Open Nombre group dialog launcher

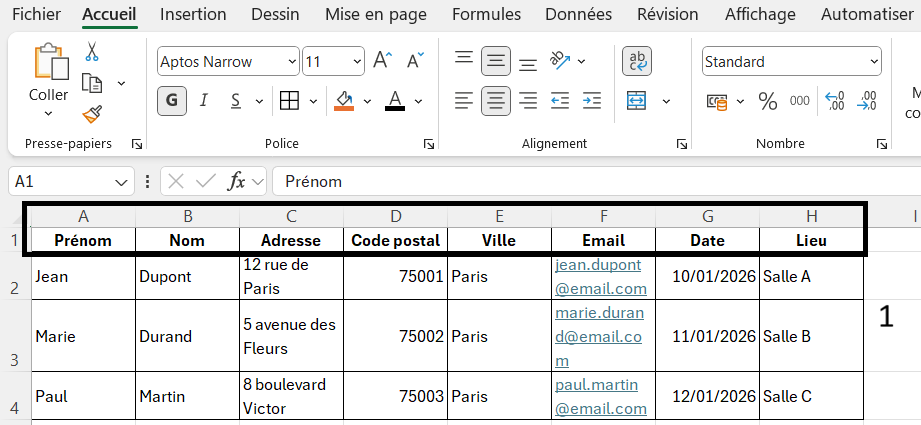pos(882,144)
